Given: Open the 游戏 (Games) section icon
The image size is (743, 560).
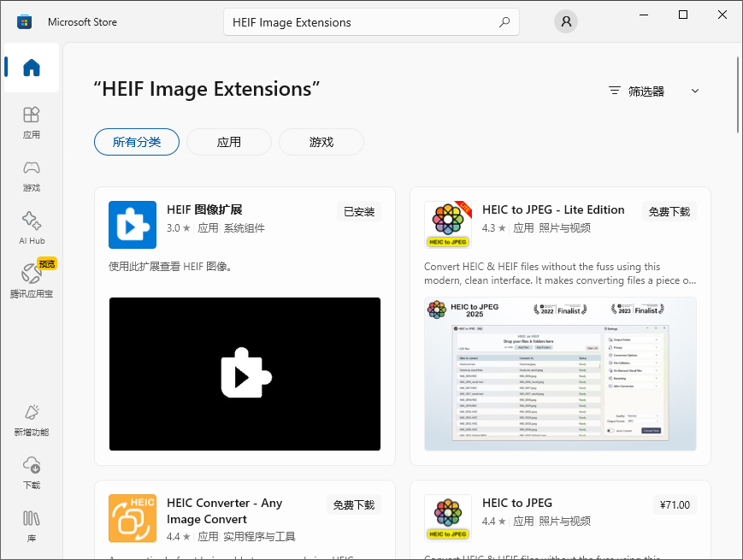Looking at the screenshot, I should [x=31, y=174].
